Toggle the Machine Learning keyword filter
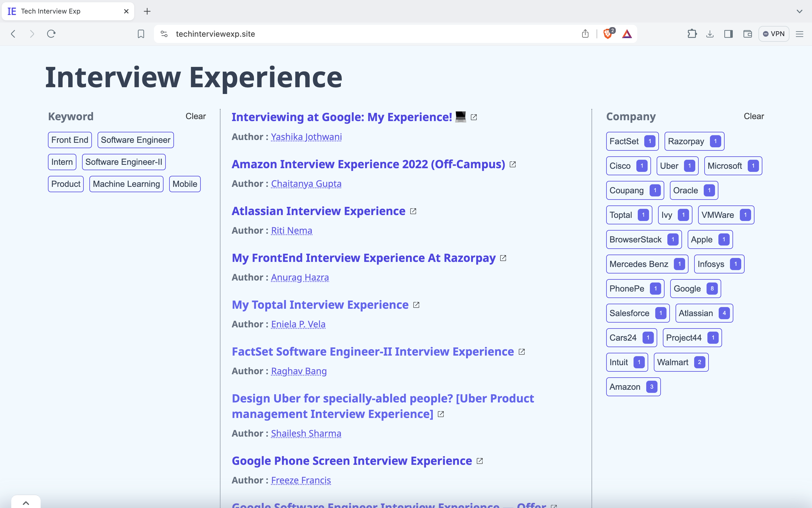Image resolution: width=812 pixels, height=508 pixels. pyautogui.click(x=127, y=184)
